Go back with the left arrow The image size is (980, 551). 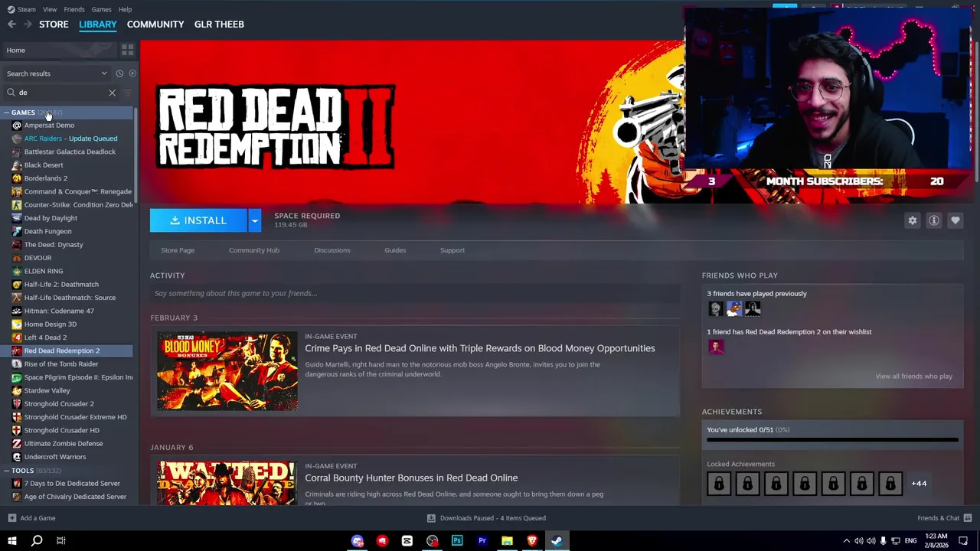pyautogui.click(x=11, y=24)
